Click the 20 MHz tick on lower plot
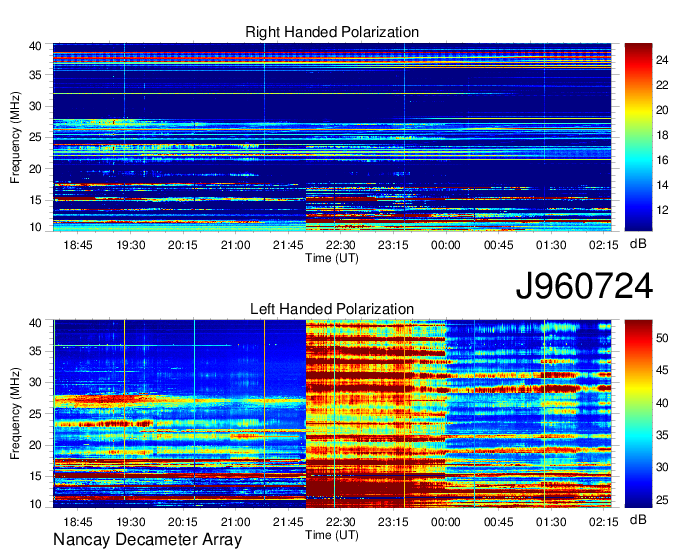 [35, 445]
